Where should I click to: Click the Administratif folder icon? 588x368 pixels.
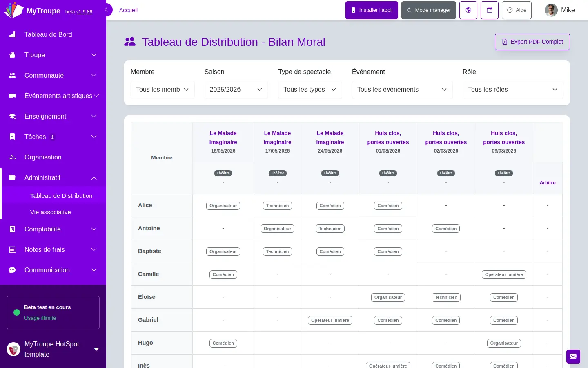point(12,178)
